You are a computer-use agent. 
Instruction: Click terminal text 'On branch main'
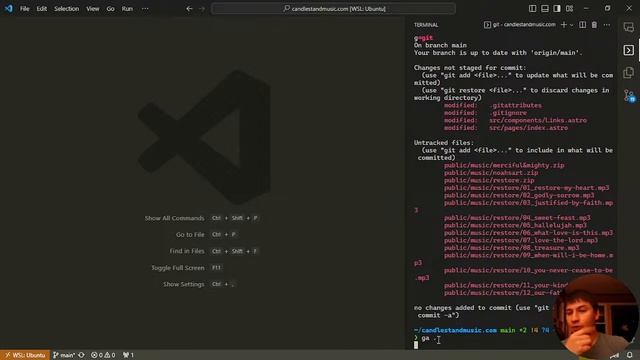tap(440, 45)
